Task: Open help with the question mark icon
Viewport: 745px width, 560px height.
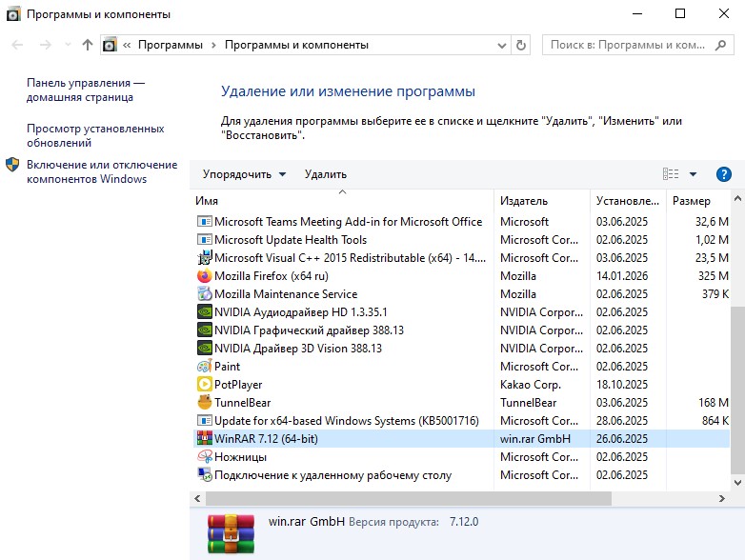Action: click(x=723, y=174)
